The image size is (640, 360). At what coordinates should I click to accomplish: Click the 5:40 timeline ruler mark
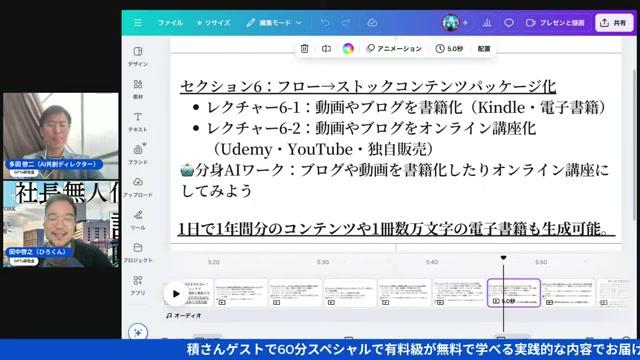click(432, 262)
